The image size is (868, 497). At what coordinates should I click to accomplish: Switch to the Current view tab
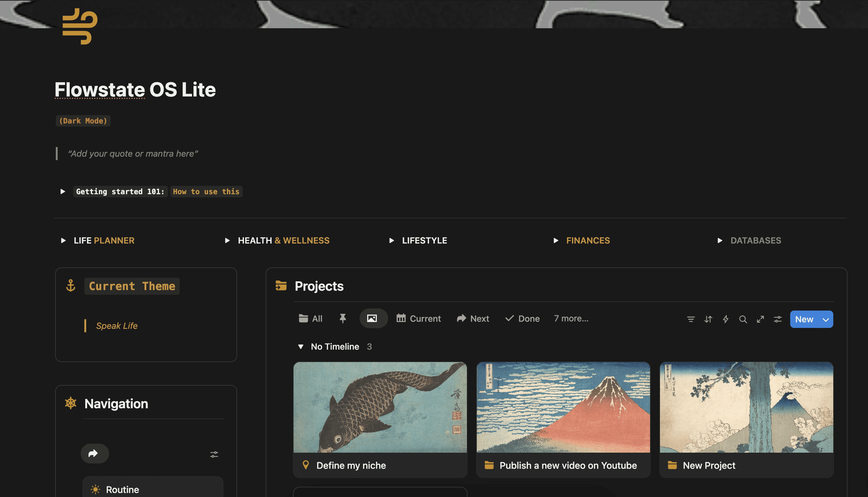pos(418,319)
